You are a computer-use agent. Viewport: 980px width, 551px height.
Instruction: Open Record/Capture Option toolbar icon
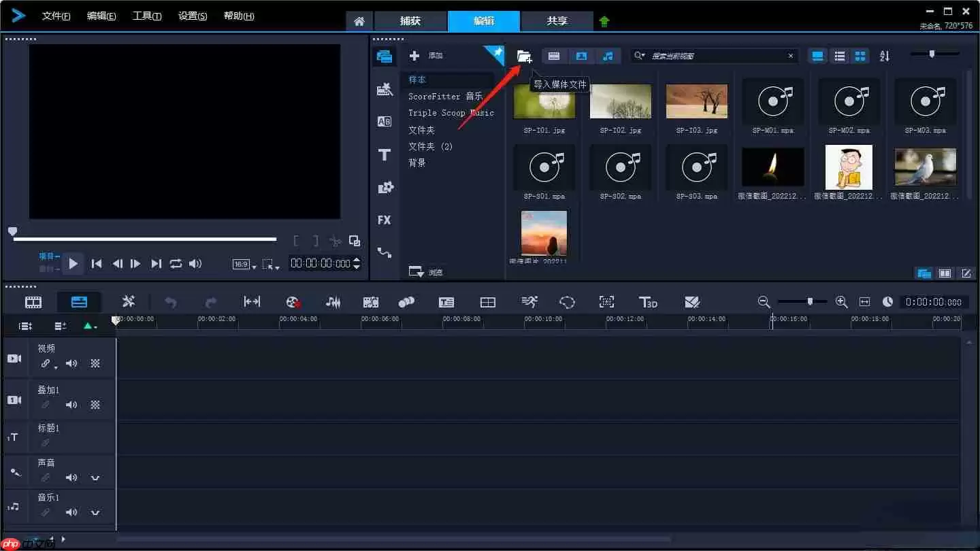pyautogui.click(x=293, y=302)
